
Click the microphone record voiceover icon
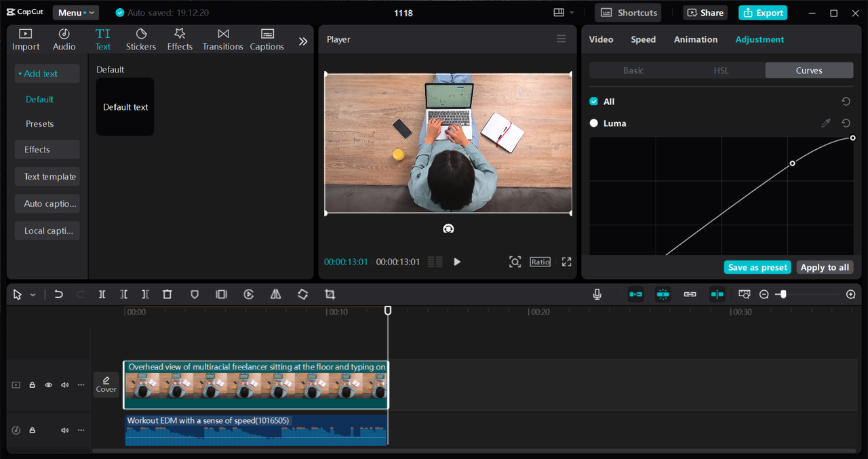[597, 294]
